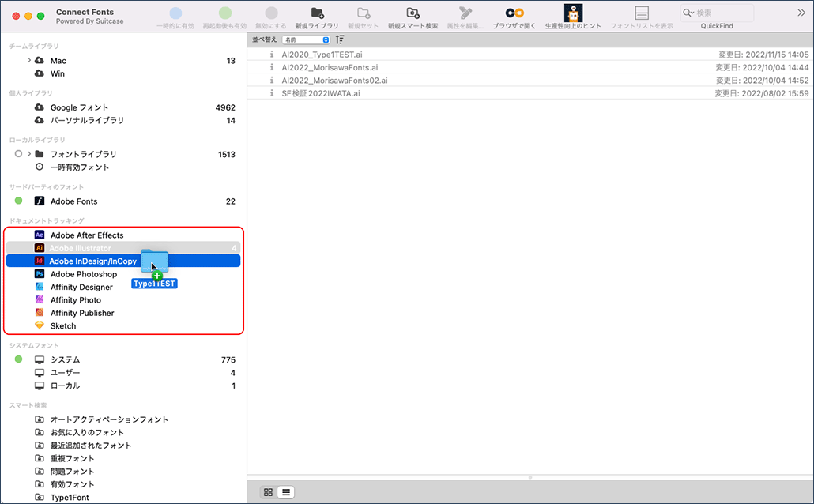The width and height of the screenshot is (814, 504).
Task: Open the 並べ替え sort dropdown showing 名前
Action: pos(306,39)
